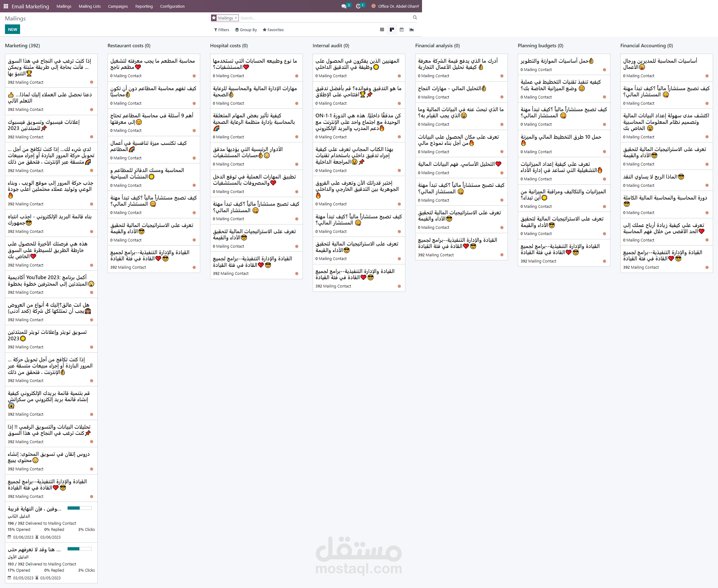Viewport: 718px width, 588px height.
Task: Open activities clock icon
Action: coord(358,6)
